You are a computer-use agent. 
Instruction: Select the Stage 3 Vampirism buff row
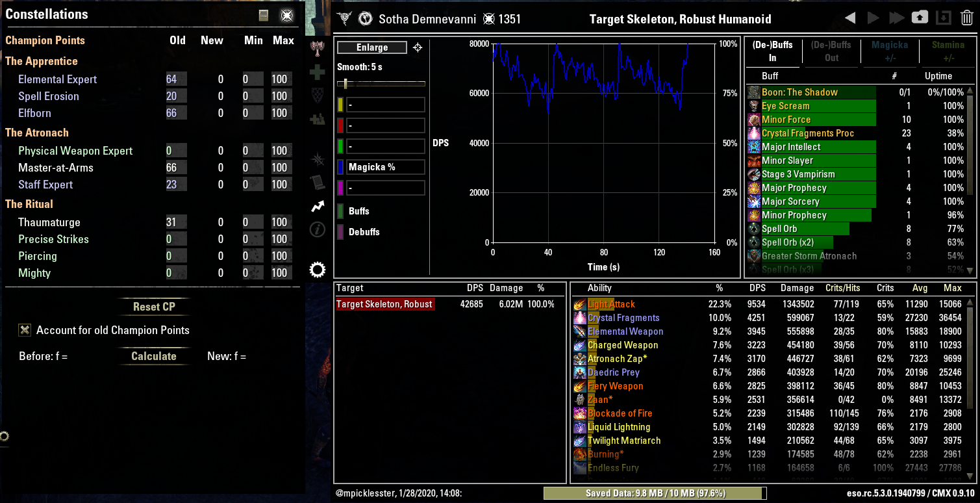coord(856,174)
